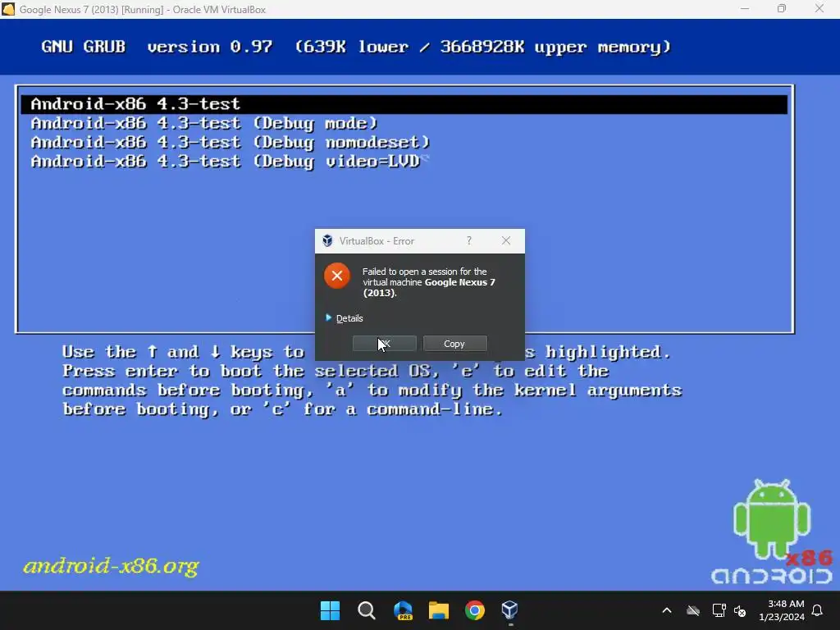Open help via the dialog question mark
This screenshot has height=630, width=840.
(468, 240)
